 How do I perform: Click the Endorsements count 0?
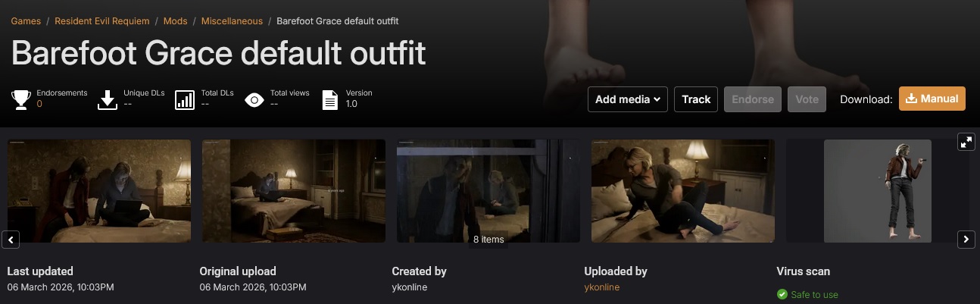click(x=39, y=104)
